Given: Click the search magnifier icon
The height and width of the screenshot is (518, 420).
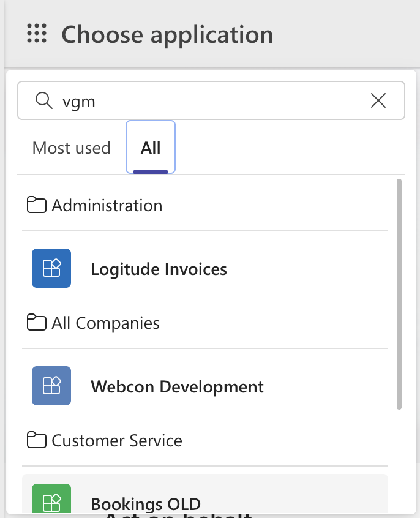Looking at the screenshot, I should [43, 100].
